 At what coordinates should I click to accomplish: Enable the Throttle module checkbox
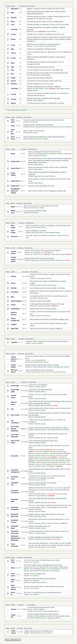tap(8, 95)
